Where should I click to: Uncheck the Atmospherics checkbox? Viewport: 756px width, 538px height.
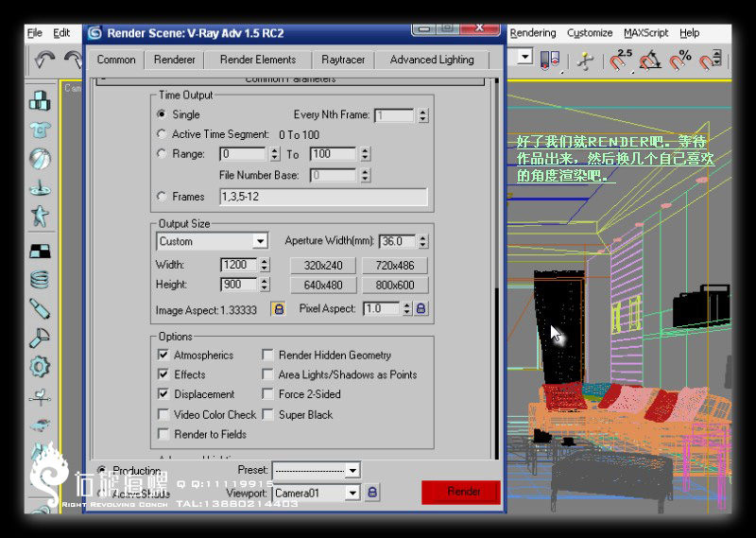point(163,355)
